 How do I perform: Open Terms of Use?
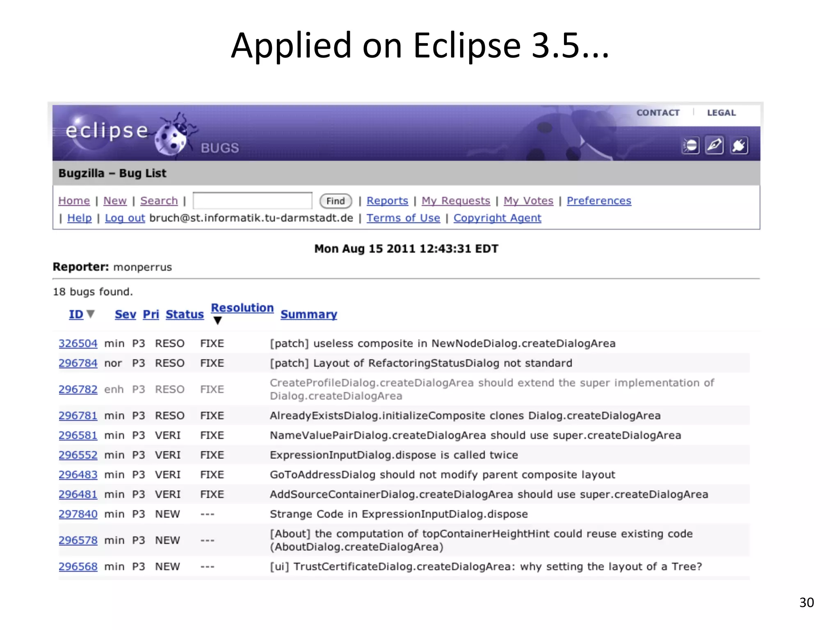403,218
